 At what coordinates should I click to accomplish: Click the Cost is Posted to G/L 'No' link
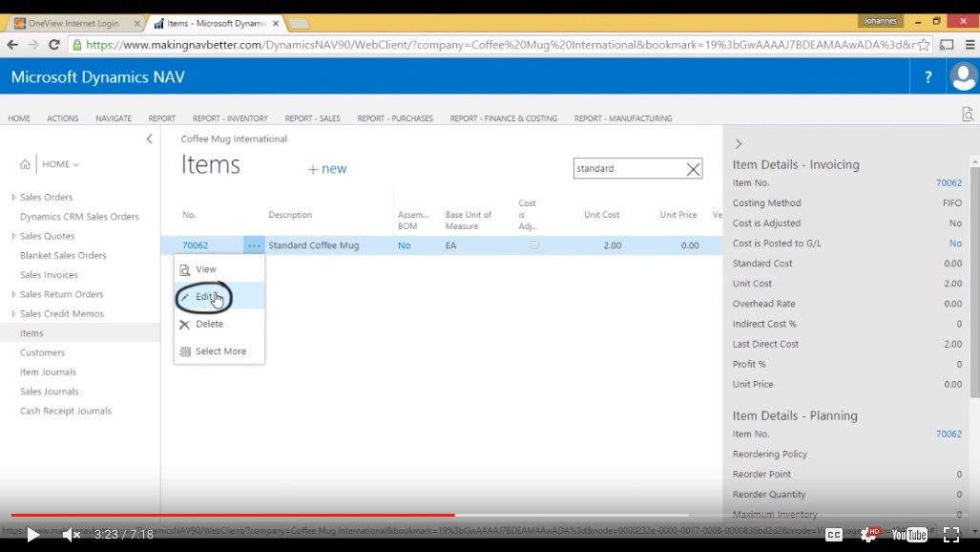coord(955,243)
